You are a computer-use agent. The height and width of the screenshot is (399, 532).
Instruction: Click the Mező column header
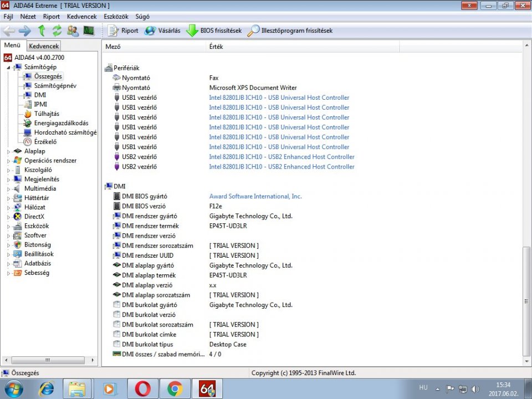[155, 47]
